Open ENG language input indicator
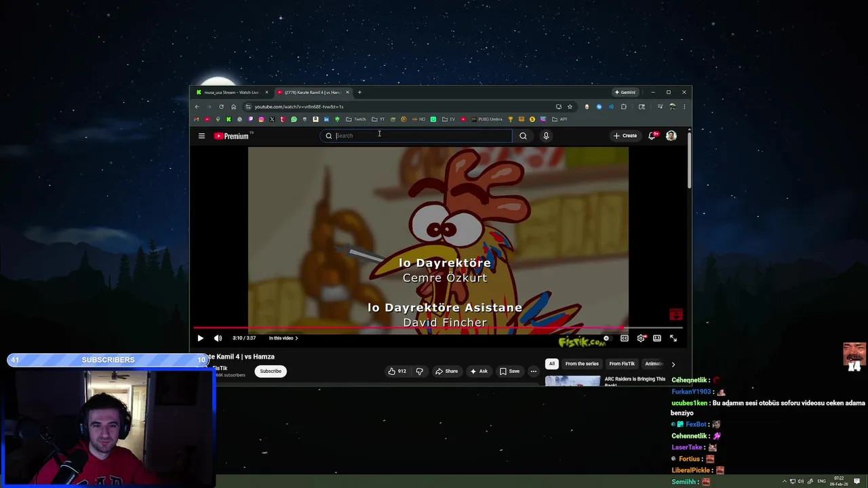The height and width of the screenshot is (488, 868). point(822,481)
